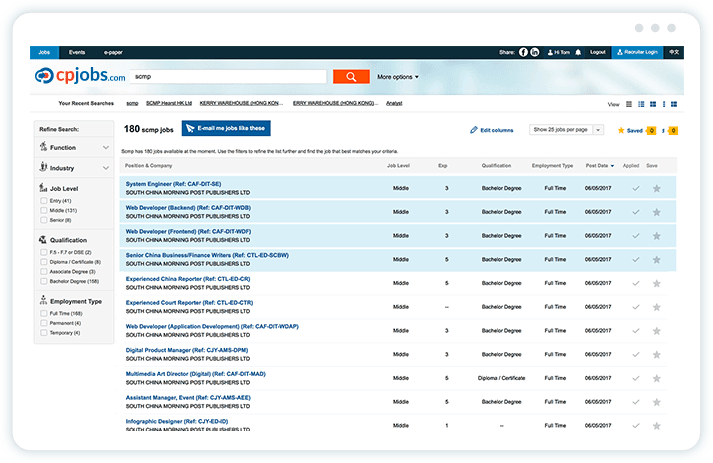Check the Senior job level filter

pos(44,220)
